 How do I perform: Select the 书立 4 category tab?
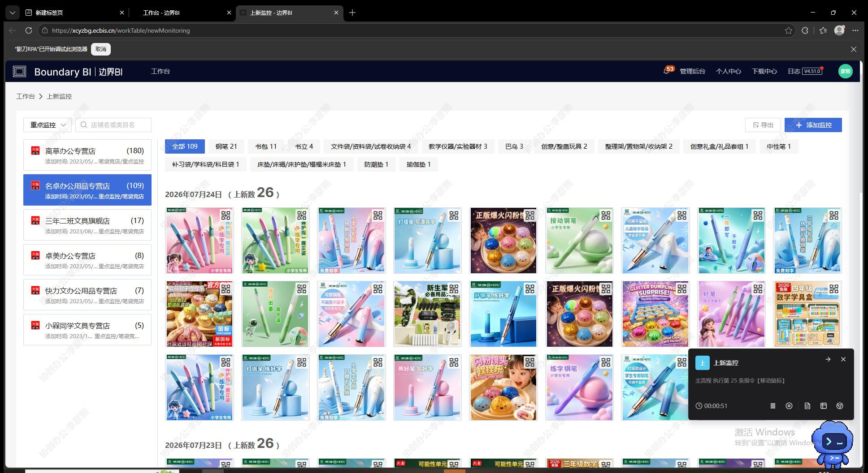click(x=304, y=146)
